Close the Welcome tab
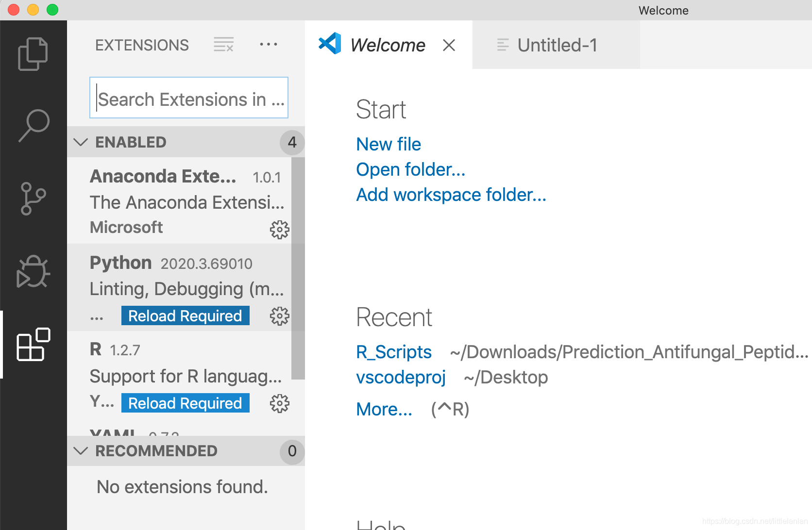 [x=449, y=45]
